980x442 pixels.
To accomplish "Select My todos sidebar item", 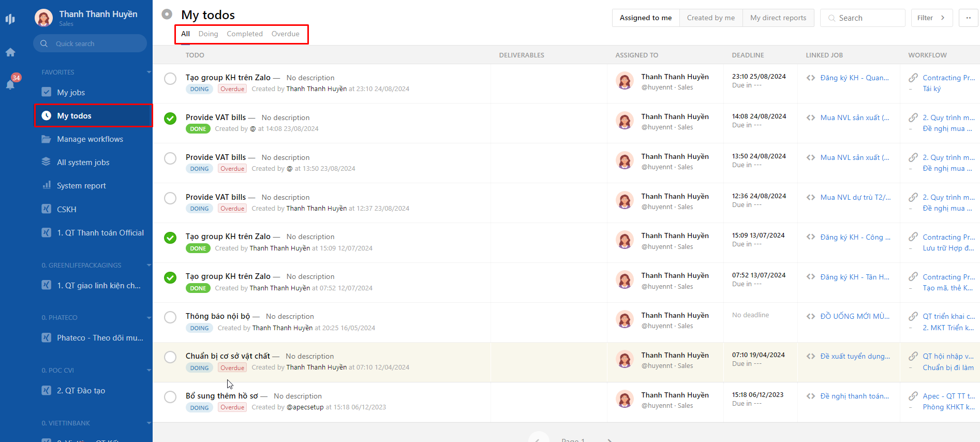I will coord(94,115).
